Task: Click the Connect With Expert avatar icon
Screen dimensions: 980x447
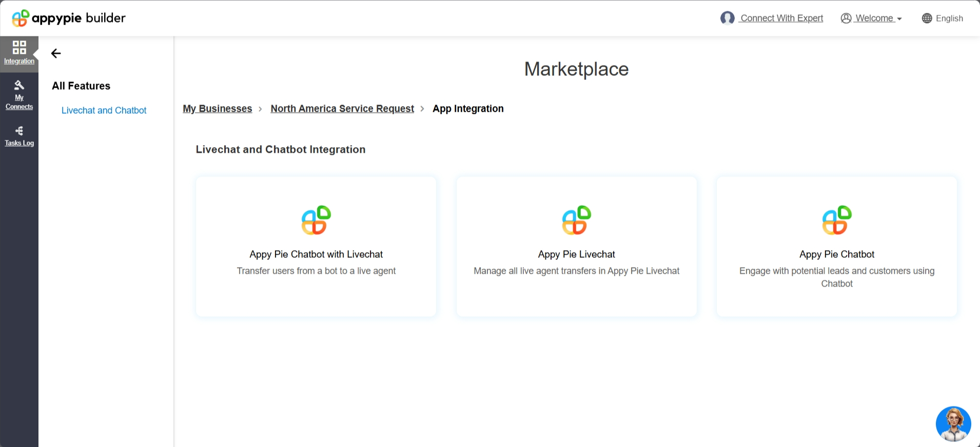Action: coord(727,18)
